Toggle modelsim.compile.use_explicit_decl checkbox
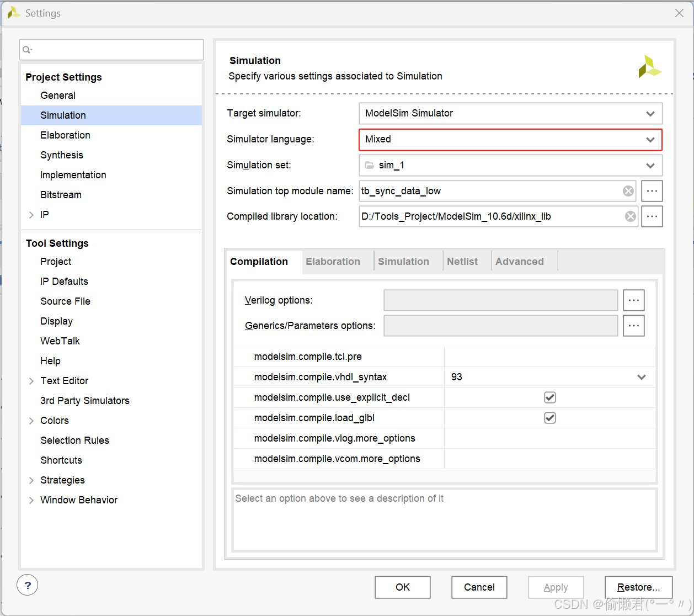The height and width of the screenshot is (616, 694). 550,397
